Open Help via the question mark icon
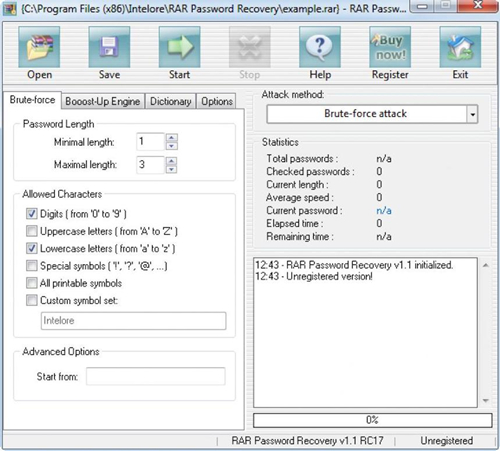500x451 pixels. 320,47
